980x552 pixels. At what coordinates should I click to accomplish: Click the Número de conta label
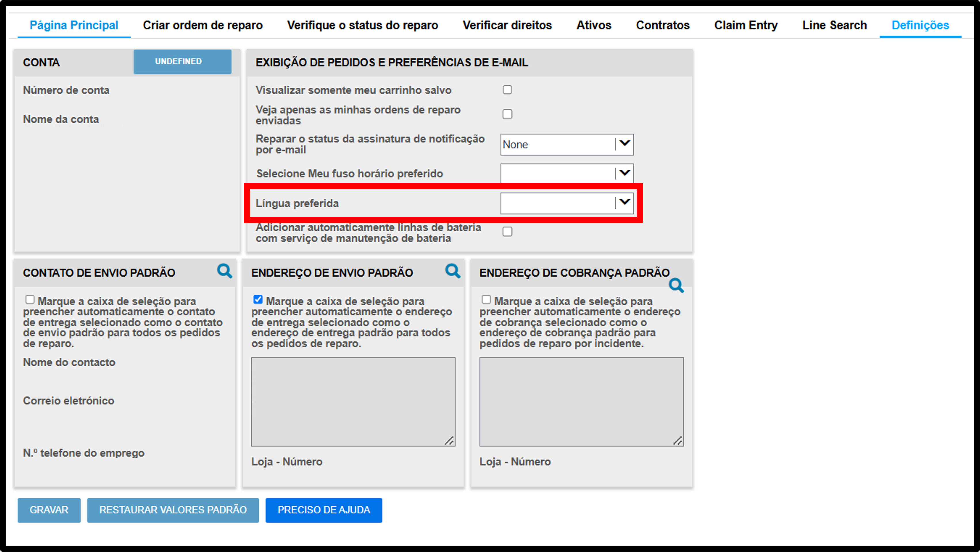[x=66, y=90]
